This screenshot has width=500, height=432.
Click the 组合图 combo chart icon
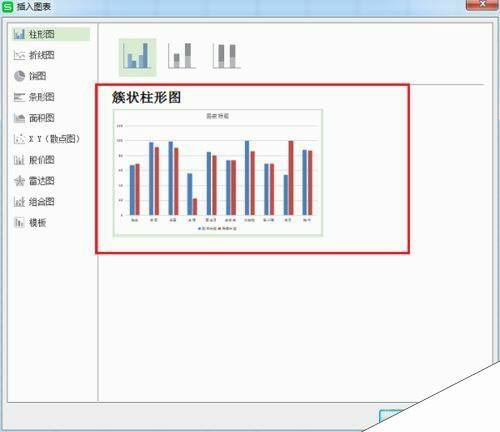[19, 201]
